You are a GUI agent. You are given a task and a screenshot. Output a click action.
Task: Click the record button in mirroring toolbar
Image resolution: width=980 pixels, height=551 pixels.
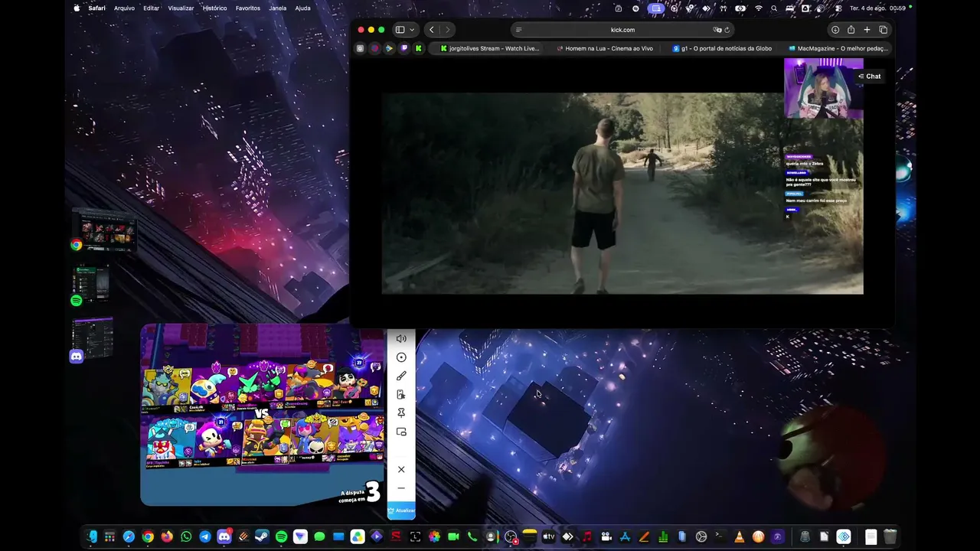(401, 357)
